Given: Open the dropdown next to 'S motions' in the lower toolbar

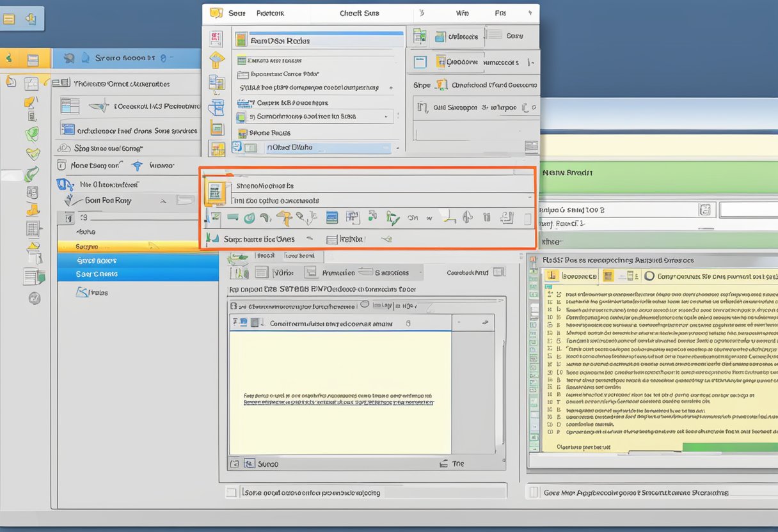Looking at the screenshot, I should click(419, 272).
